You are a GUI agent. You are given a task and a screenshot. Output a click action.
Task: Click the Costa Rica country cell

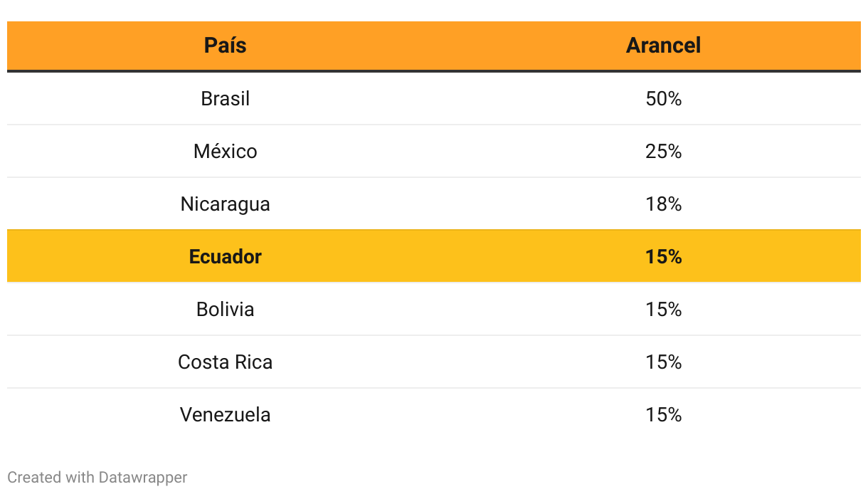click(x=226, y=362)
